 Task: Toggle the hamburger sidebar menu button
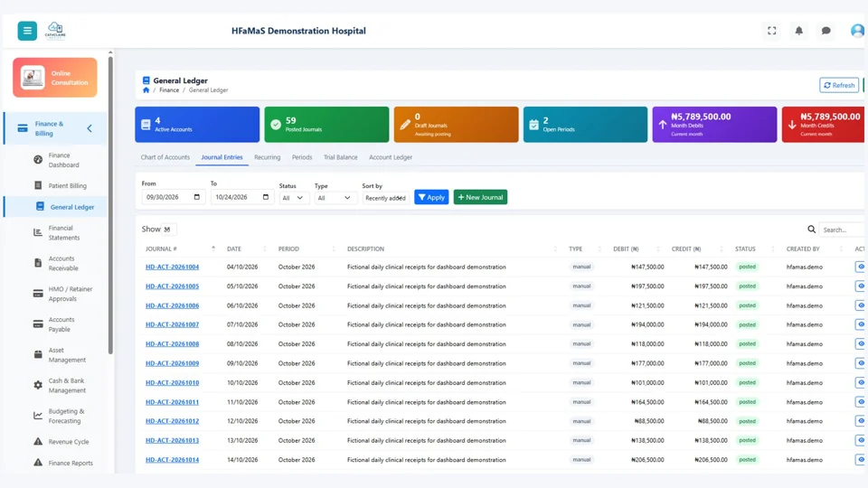(x=27, y=31)
